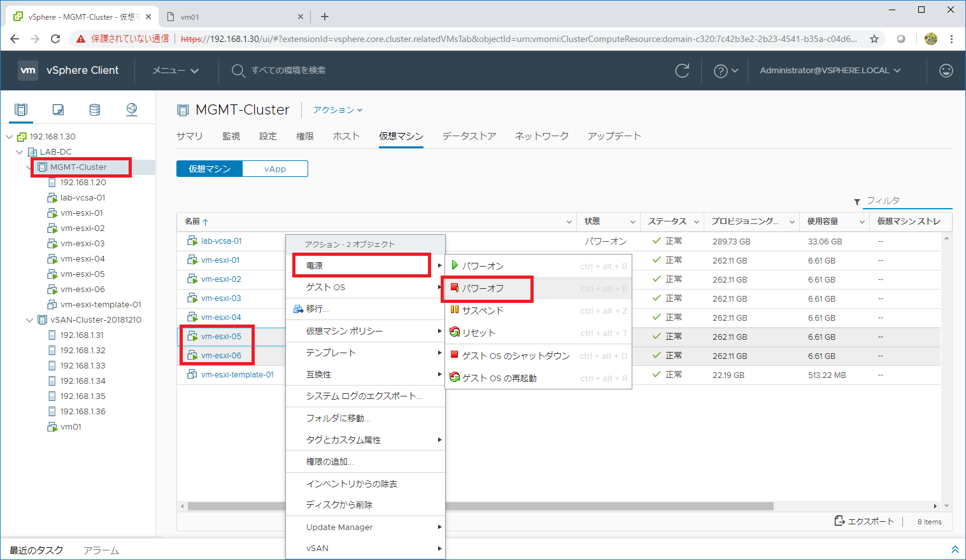Click browser reload button
Screen dimensions: 966x560
55,39
